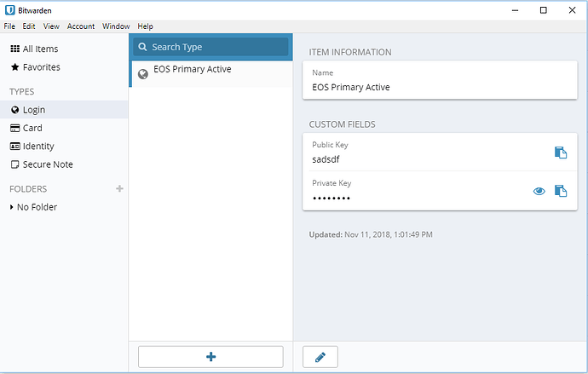Reveal the hidden Private Key
Image resolution: width=588 pixels, height=374 pixels.
(539, 191)
